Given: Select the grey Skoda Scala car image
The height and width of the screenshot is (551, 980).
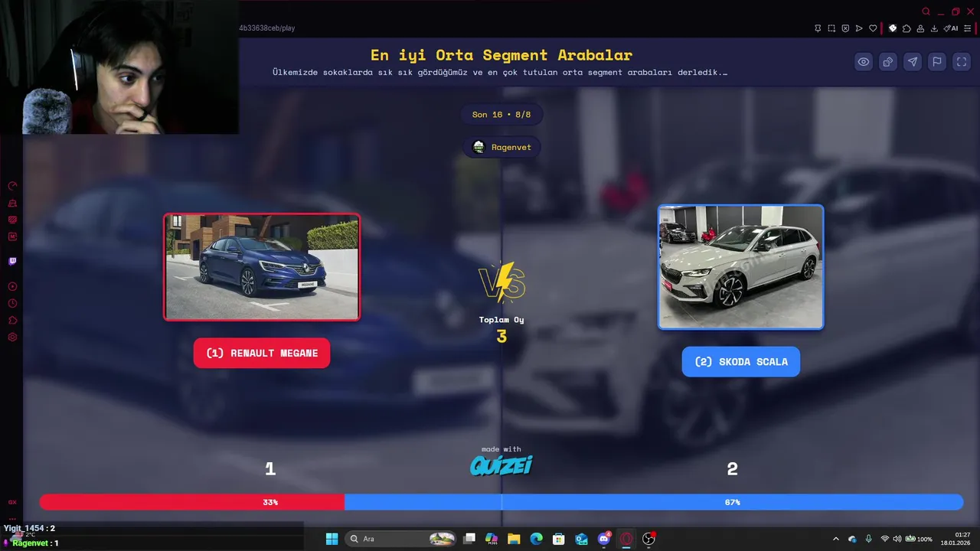Looking at the screenshot, I should tap(740, 267).
